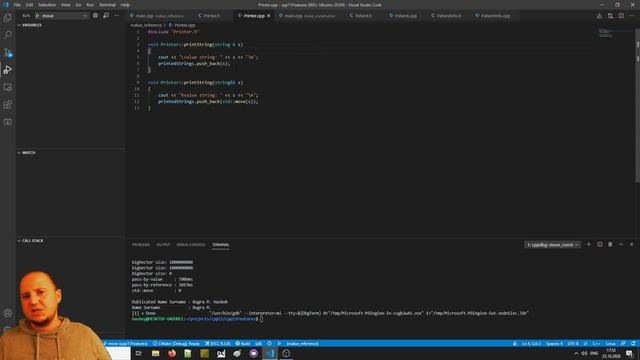Viewport: 640px width, 360px height.
Task: Change indentation via Spaces: 4 status item
Action: pos(554,343)
